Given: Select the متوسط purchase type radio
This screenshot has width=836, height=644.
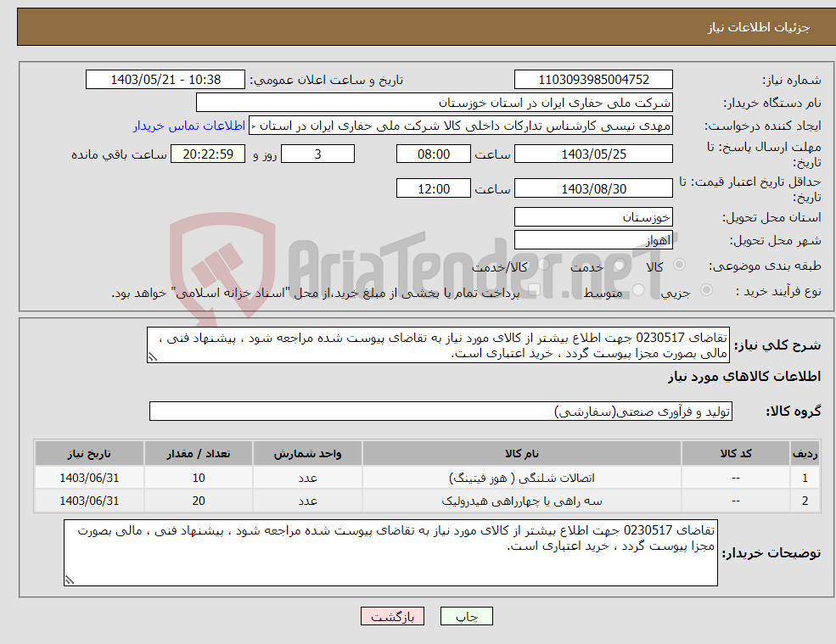Looking at the screenshot, I should (x=638, y=290).
